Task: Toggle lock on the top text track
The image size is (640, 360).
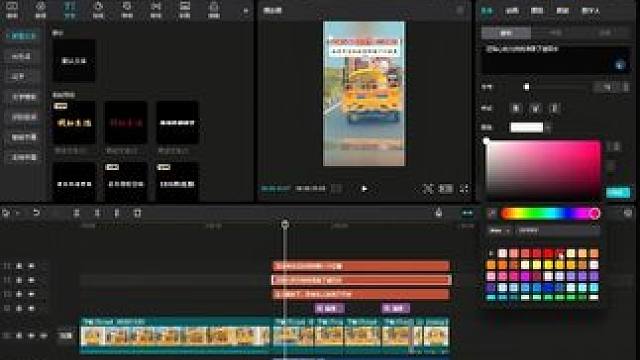Action: coord(19,266)
